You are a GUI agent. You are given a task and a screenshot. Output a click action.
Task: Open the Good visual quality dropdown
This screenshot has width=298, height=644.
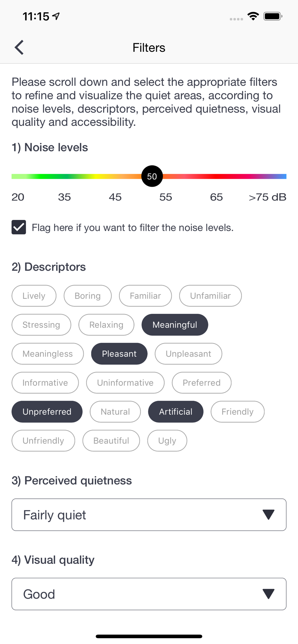click(x=149, y=594)
